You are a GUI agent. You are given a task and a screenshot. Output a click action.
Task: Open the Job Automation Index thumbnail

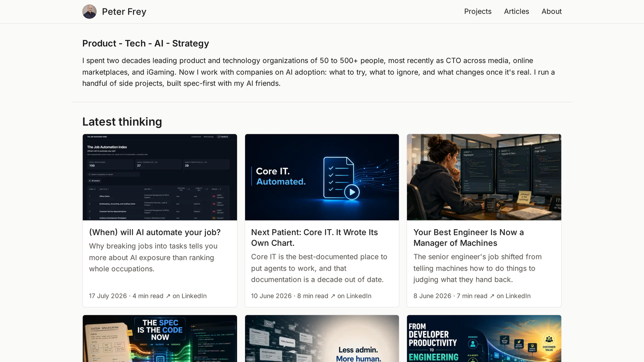(160, 177)
